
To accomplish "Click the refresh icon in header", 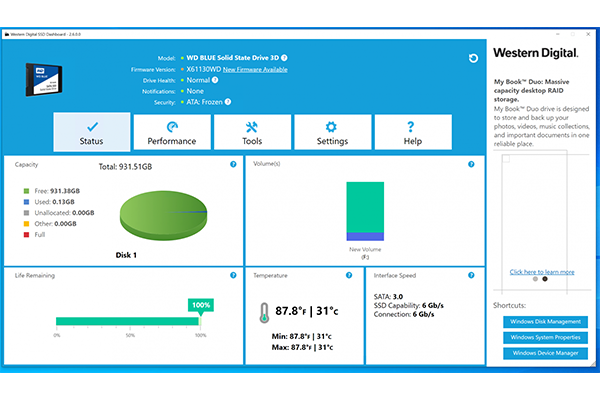I will 472,58.
